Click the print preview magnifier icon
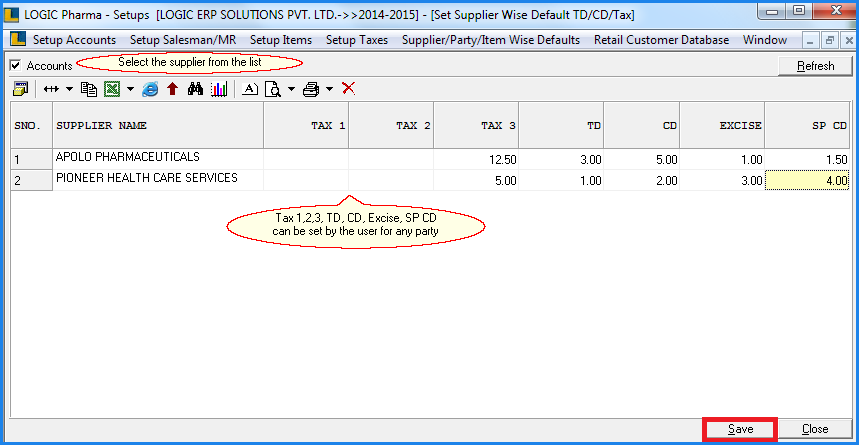Image resolution: width=859 pixels, height=445 pixels. click(272, 89)
